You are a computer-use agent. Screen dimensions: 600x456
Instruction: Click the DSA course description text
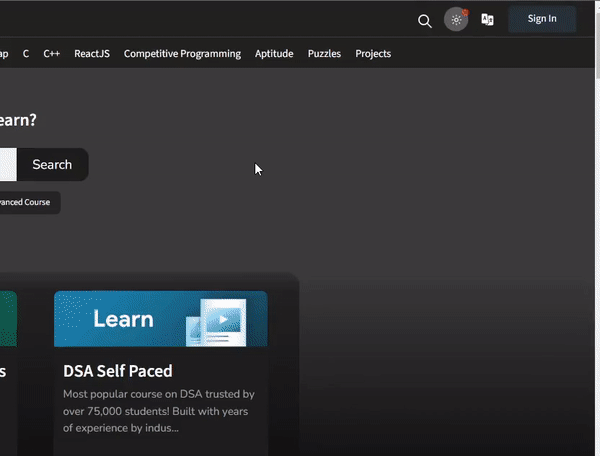point(159,411)
